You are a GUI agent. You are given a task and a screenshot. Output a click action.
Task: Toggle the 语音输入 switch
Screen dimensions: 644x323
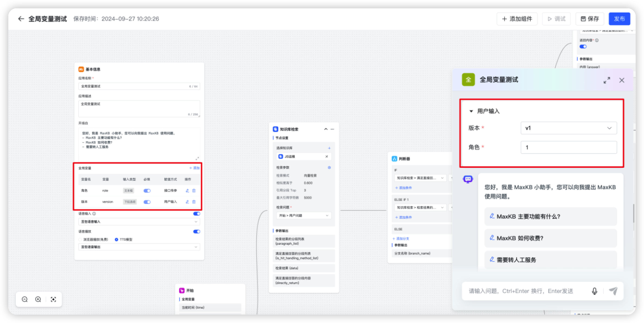tap(197, 214)
